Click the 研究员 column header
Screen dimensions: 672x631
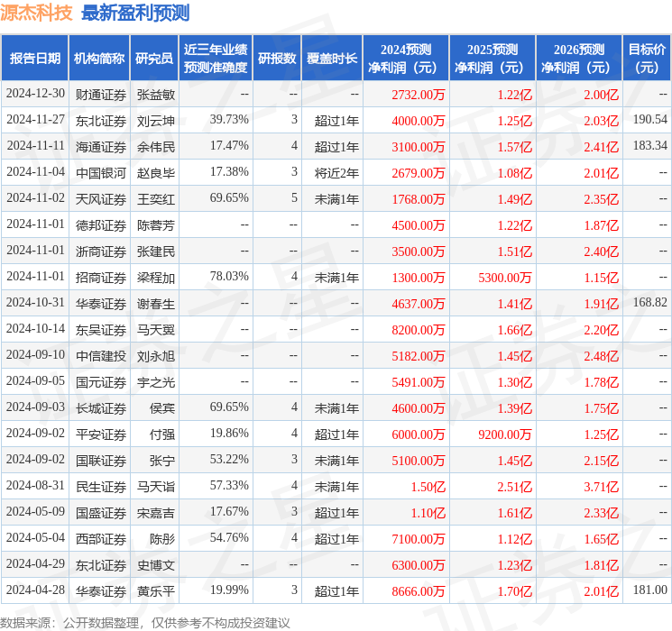154,59
